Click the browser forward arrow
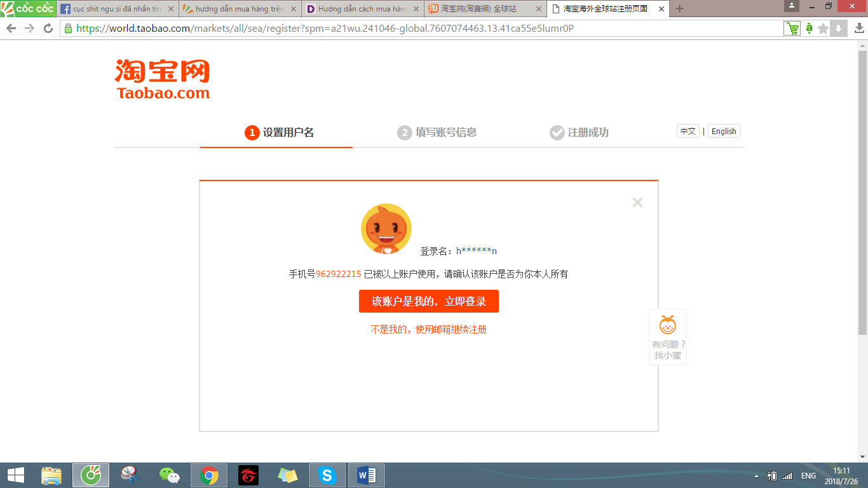 pos(29,29)
